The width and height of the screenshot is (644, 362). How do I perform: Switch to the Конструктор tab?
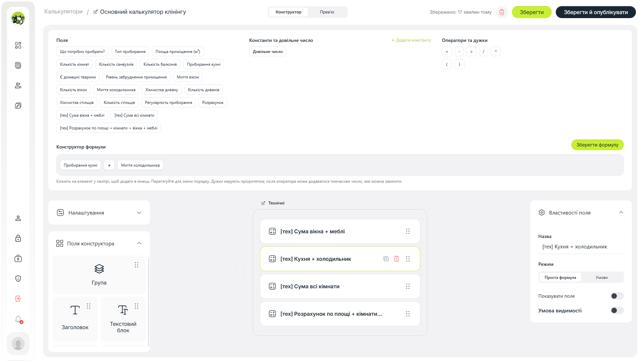(x=288, y=12)
